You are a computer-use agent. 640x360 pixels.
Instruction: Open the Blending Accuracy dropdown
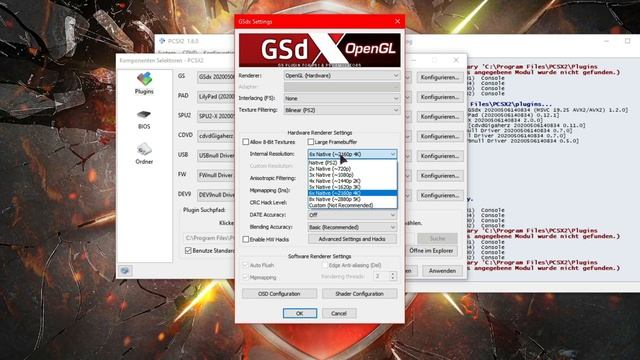[352, 227]
